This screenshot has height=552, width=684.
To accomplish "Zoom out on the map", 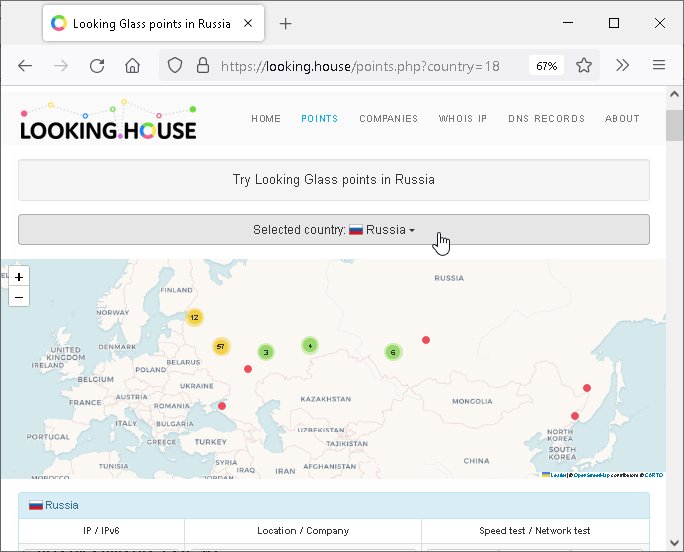I will (19, 296).
